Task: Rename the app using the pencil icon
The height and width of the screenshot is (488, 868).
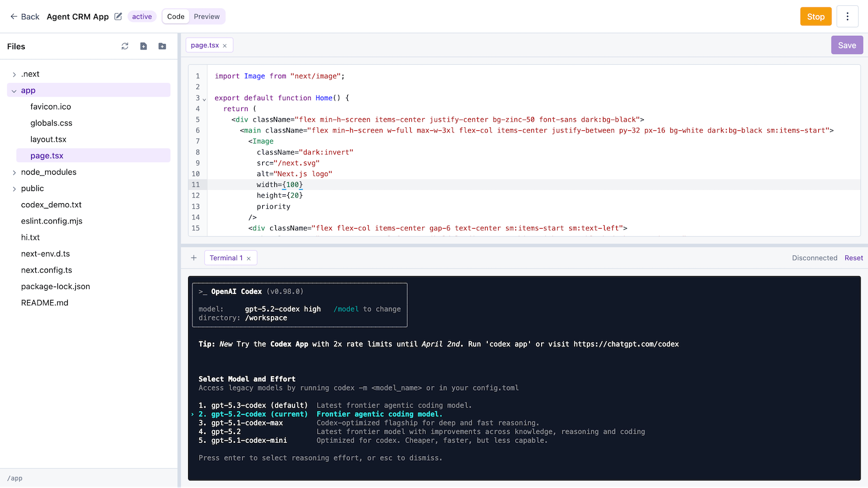Action: tap(118, 17)
